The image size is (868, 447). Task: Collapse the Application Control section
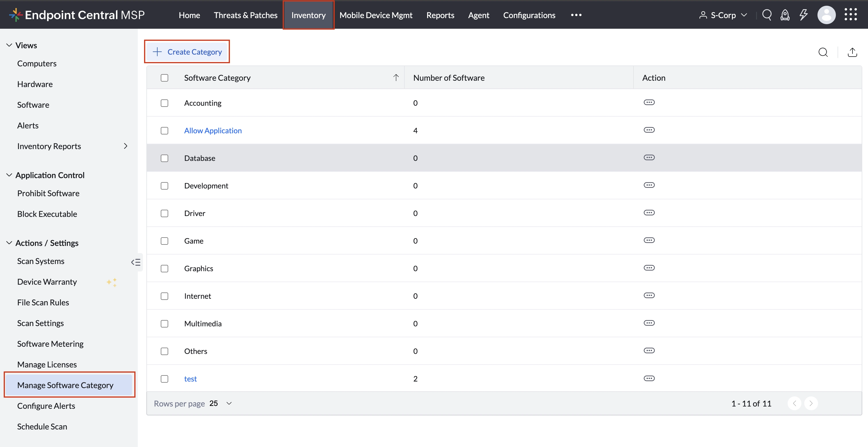click(x=9, y=175)
